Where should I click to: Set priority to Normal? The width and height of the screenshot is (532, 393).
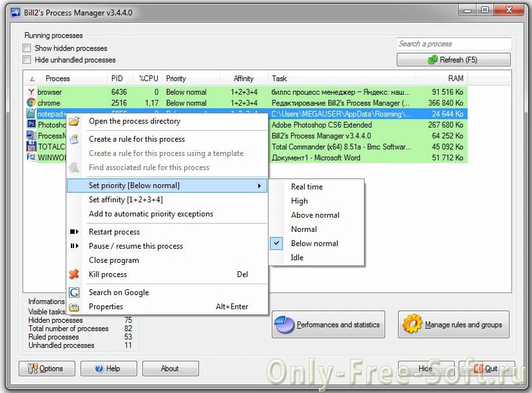coord(304,229)
